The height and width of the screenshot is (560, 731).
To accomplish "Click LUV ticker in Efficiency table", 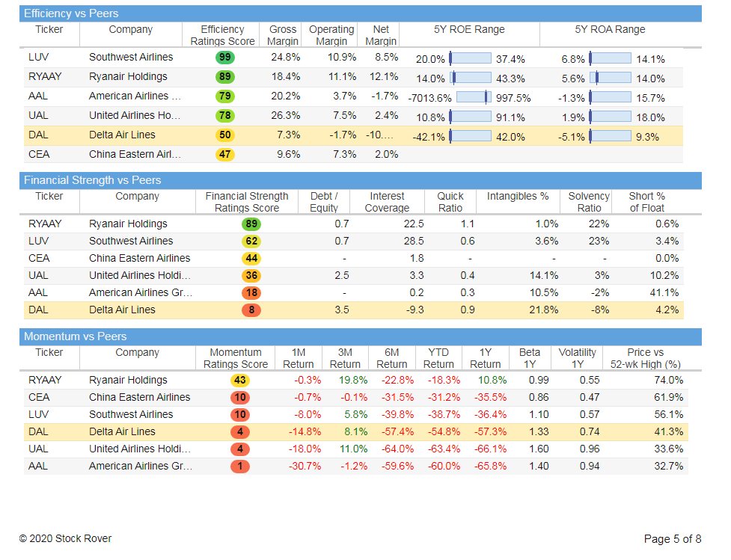I will (38, 58).
